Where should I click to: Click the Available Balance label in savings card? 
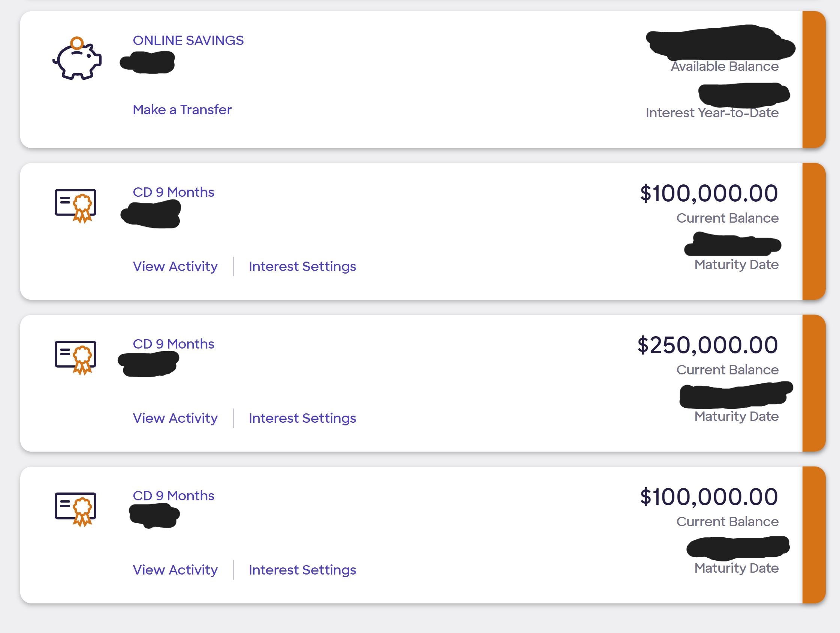pyautogui.click(x=725, y=66)
